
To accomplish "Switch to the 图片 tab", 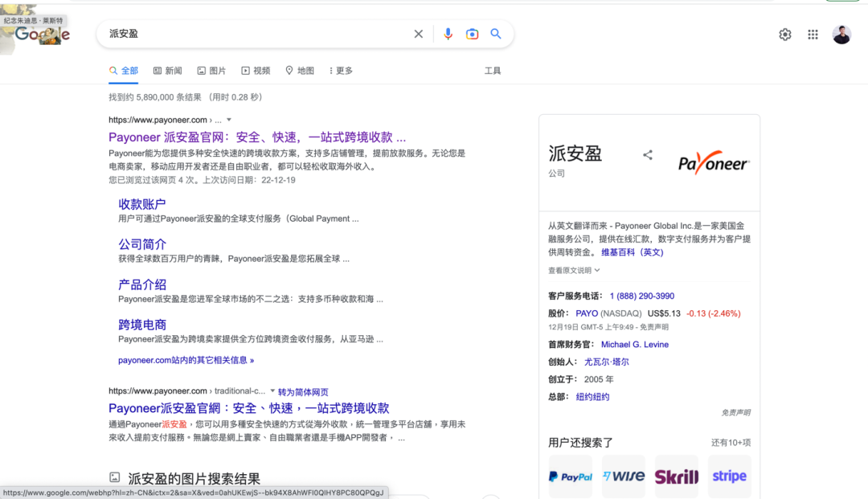I will [211, 71].
